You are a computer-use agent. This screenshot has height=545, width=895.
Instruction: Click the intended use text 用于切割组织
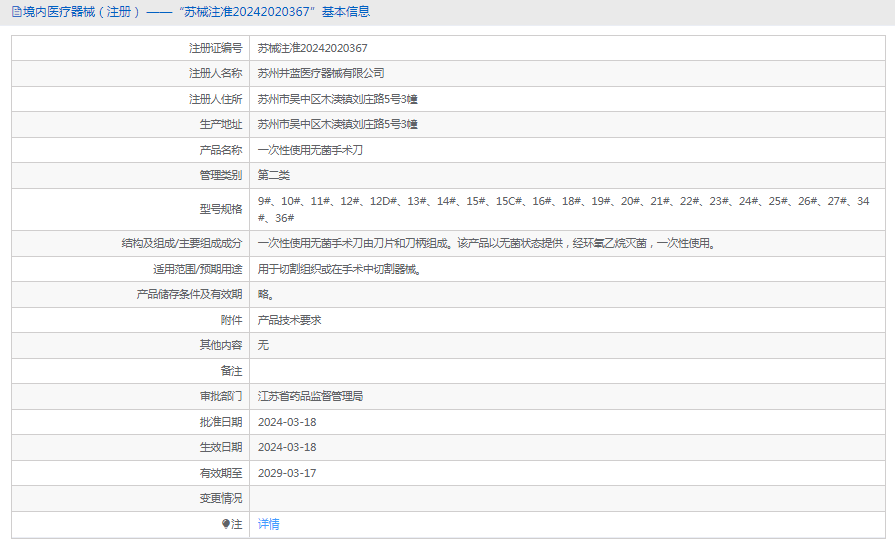pyautogui.click(x=340, y=269)
